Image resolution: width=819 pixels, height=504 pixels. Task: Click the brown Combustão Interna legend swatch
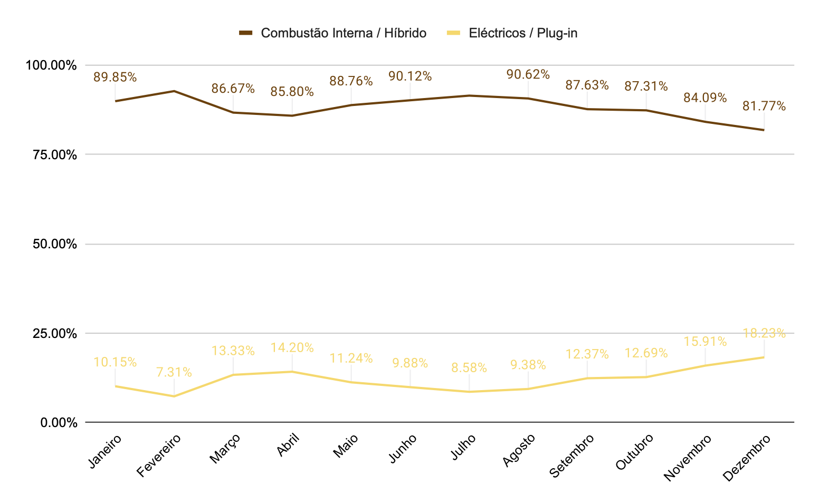click(246, 33)
